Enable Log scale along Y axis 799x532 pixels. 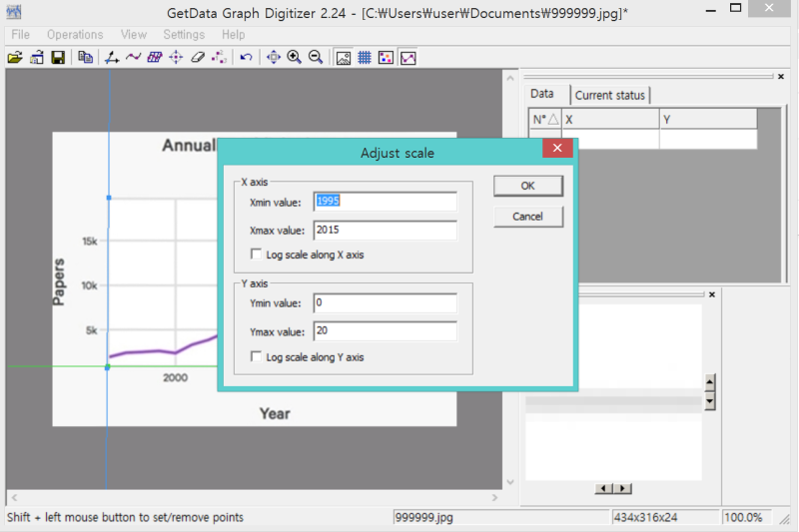(257, 356)
